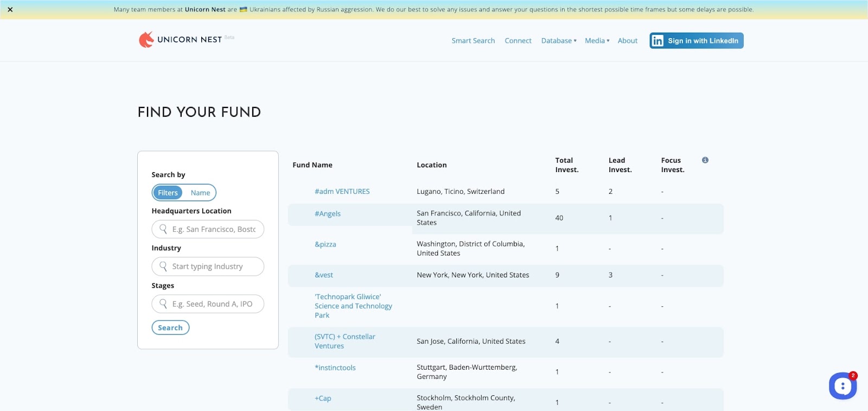This screenshot has width=868, height=411.
Task: Open (SVTC) + Constellar Ventures fund
Action: point(345,342)
